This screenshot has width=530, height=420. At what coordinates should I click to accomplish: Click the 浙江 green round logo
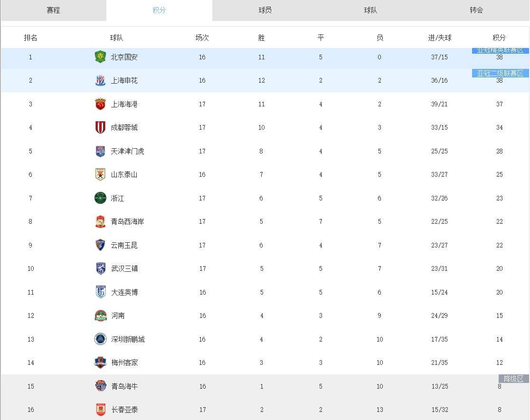[x=100, y=198]
